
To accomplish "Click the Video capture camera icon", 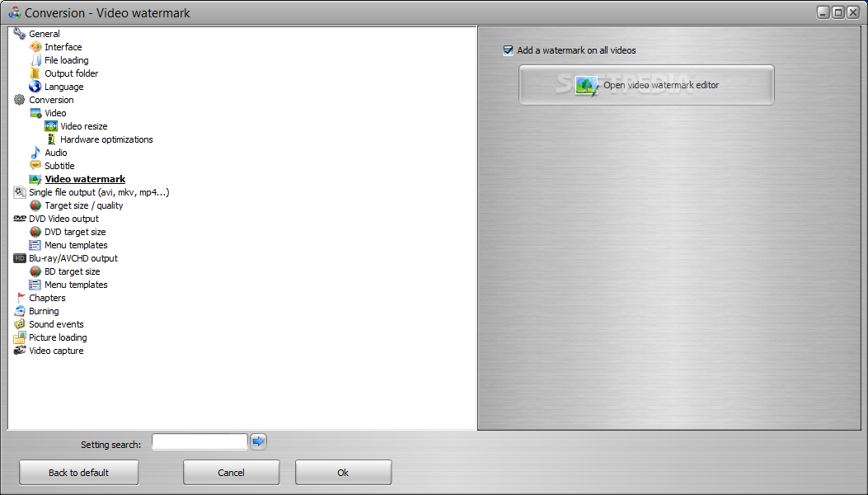I will 20,351.
